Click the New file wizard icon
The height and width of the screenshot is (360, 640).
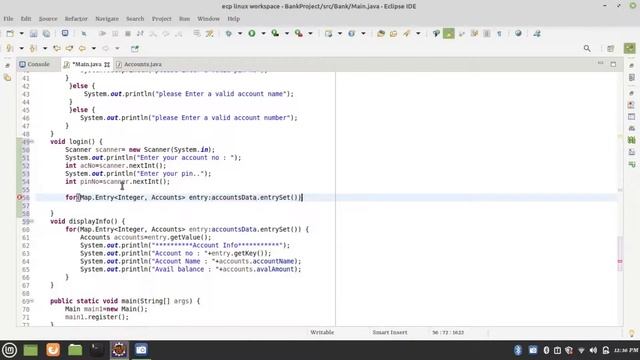(x=10, y=34)
